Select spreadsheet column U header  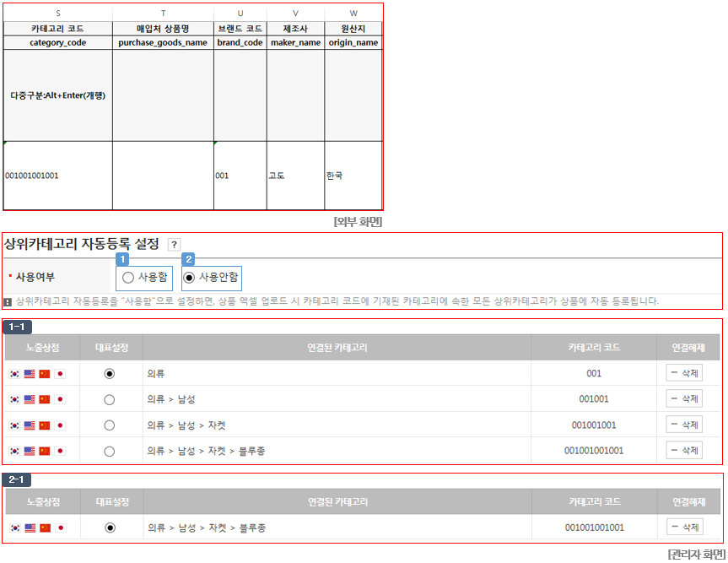point(240,13)
